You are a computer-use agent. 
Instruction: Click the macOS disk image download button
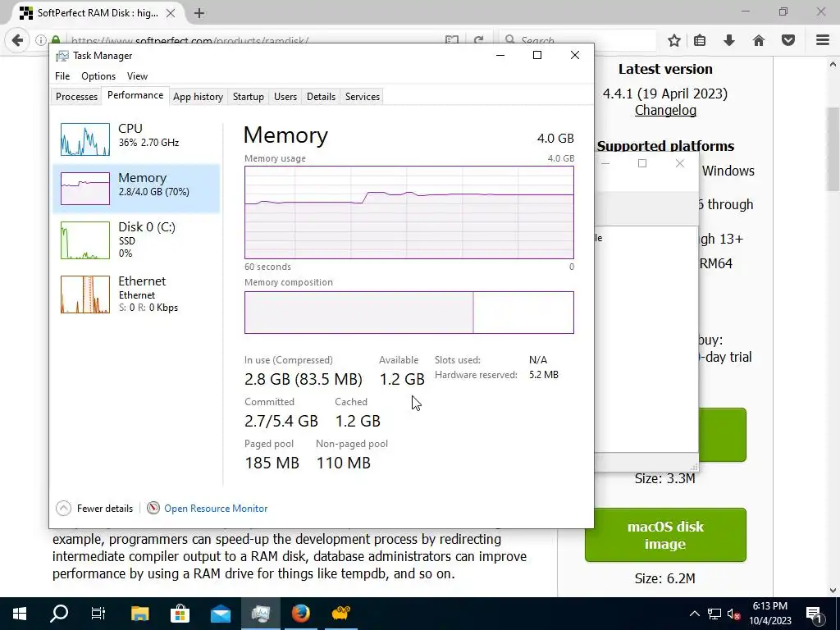(x=665, y=535)
